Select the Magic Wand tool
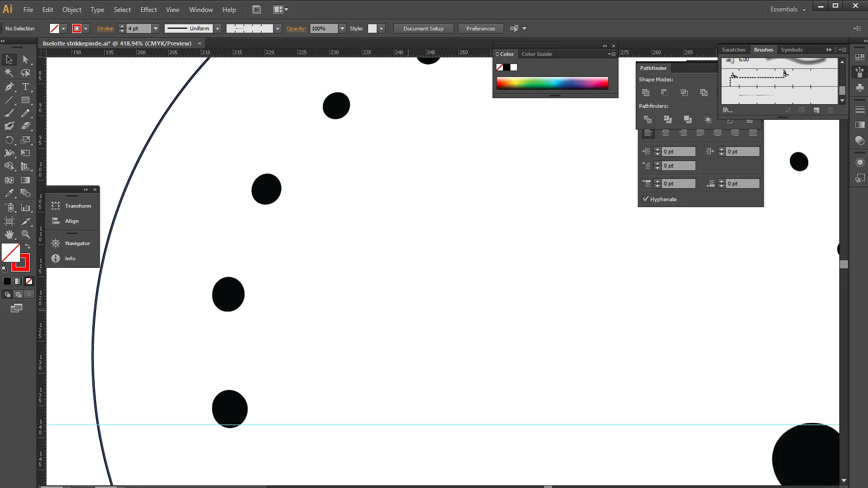The width and height of the screenshot is (868, 488). (9, 73)
